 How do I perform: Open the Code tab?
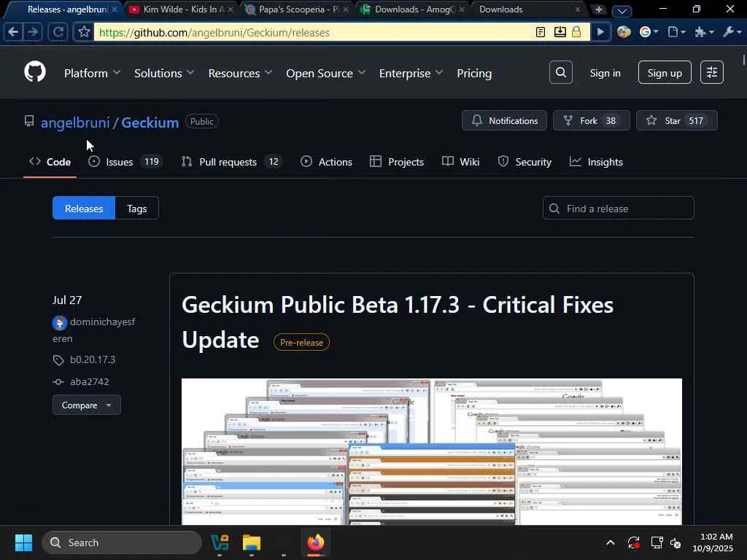click(x=50, y=162)
